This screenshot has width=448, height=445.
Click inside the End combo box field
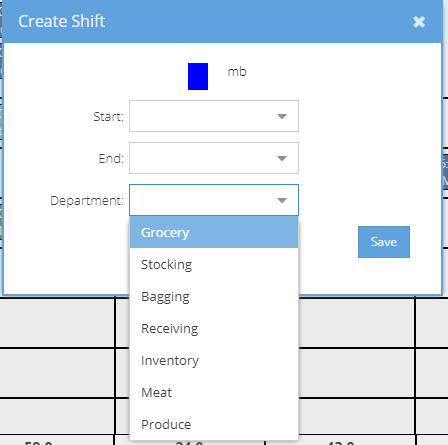214,158
